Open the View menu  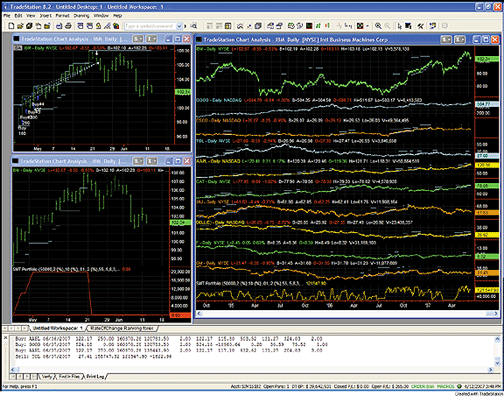click(31, 16)
